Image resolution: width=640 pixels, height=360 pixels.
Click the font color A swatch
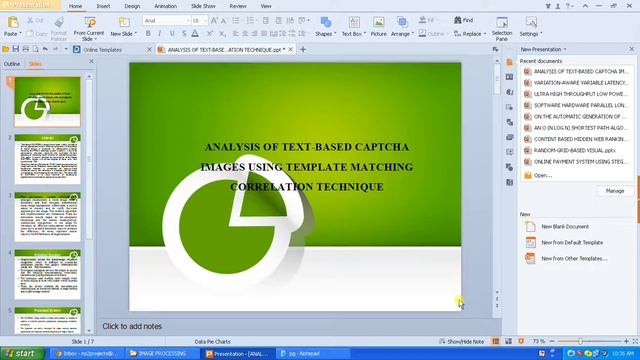click(195, 33)
